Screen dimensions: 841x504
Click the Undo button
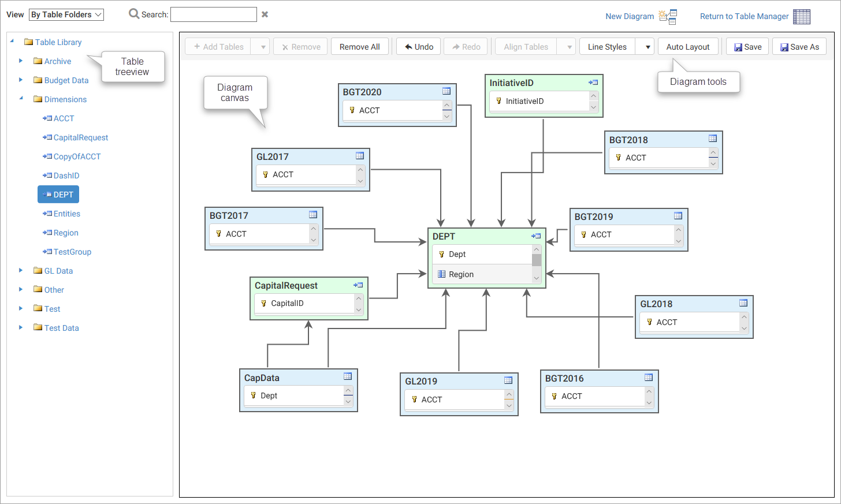[418, 46]
